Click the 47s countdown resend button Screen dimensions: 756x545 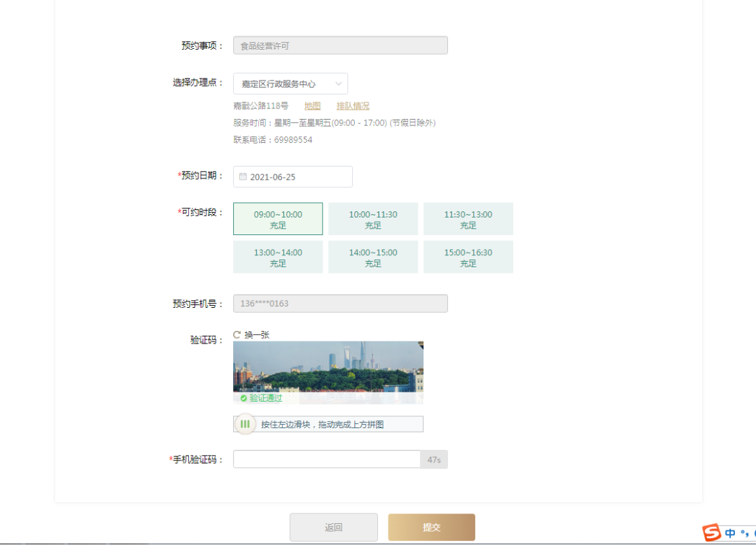click(434, 460)
